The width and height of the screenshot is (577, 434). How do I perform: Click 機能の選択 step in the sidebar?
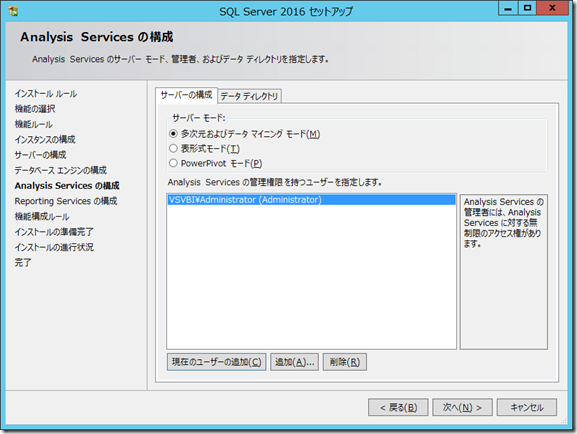(x=35, y=109)
